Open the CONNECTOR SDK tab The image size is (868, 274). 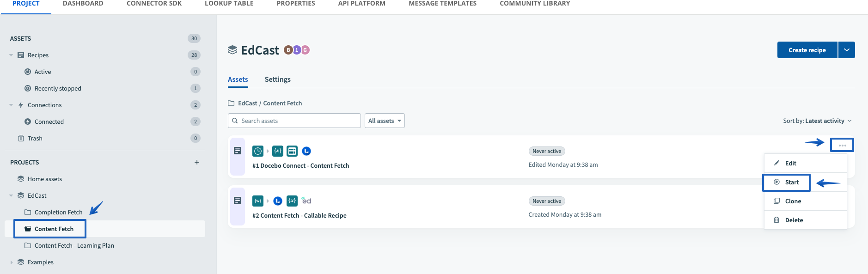pos(154,4)
